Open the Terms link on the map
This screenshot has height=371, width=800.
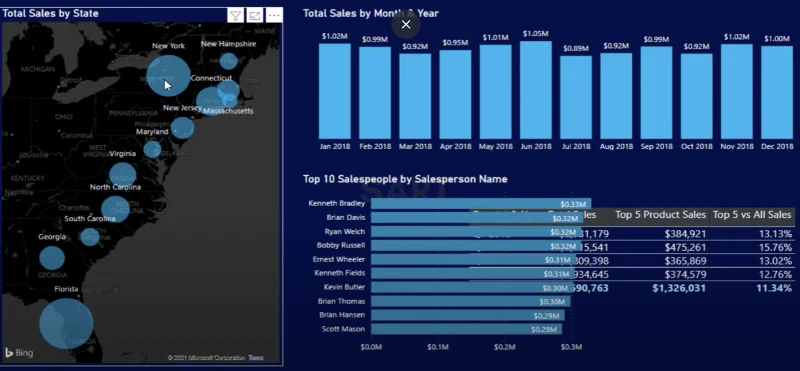(256, 358)
